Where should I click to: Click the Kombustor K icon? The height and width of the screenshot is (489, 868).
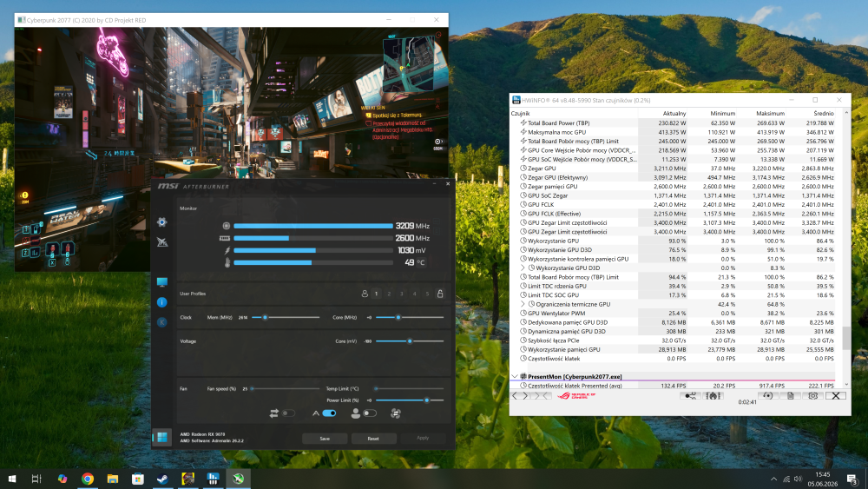161,322
